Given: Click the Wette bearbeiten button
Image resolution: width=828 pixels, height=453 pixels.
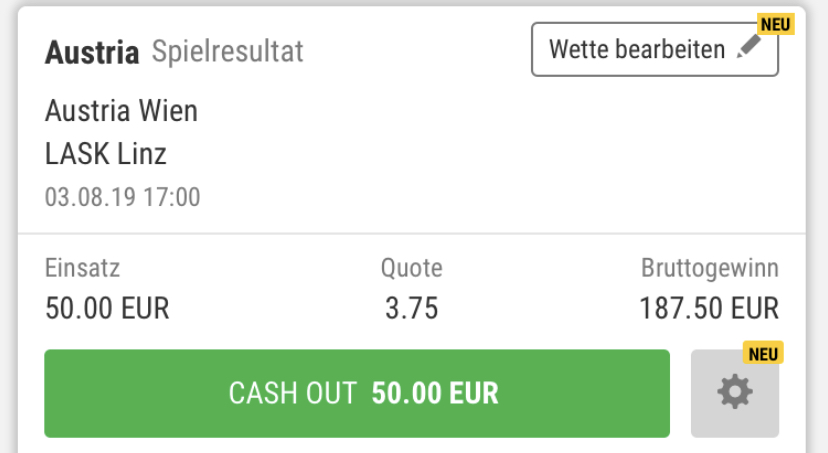Looking at the screenshot, I should (654, 50).
